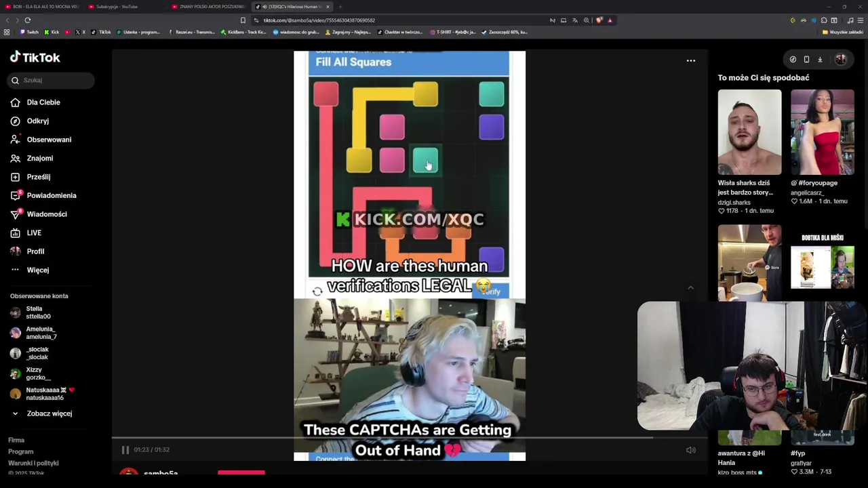This screenshot has height=488, width=868.
Task: Open the X bookmark
Action: coord(80,32)
